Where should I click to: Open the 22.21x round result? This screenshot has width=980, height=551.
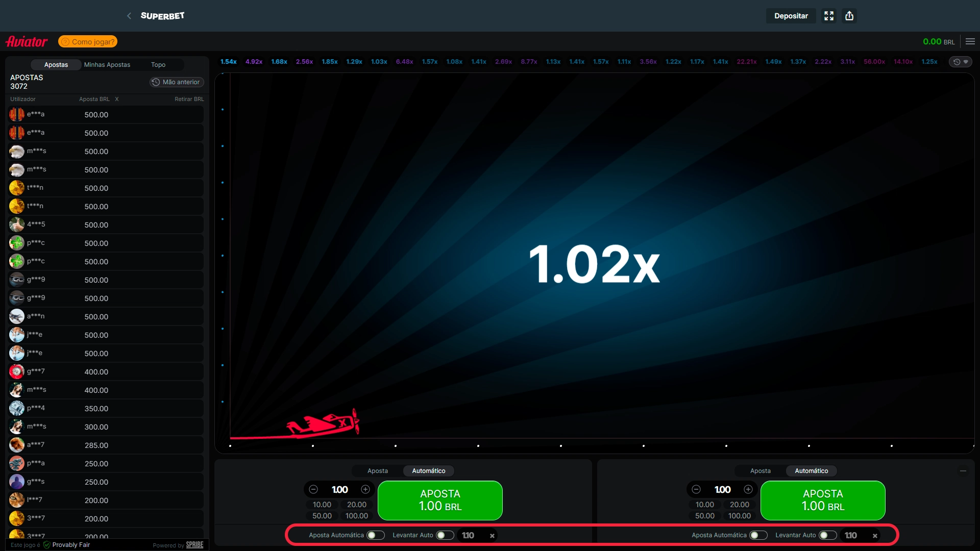click(746, 62)
